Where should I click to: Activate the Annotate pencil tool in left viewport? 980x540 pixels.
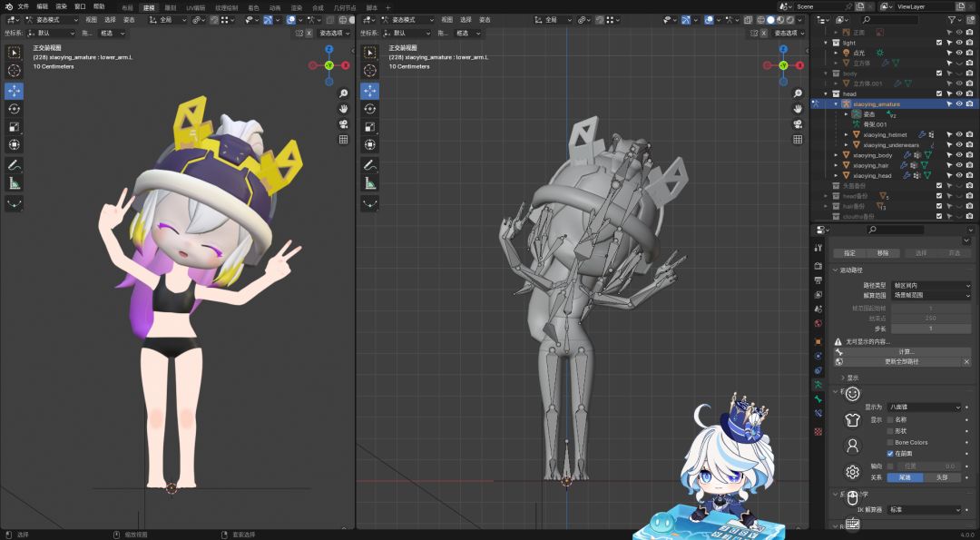point(15,165)
